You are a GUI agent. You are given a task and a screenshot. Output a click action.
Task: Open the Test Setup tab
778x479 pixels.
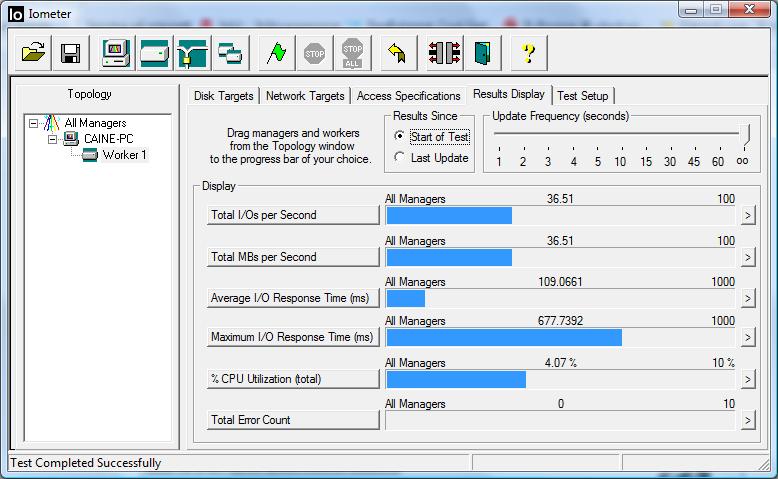pyautogui.click(x=583, y=96)
